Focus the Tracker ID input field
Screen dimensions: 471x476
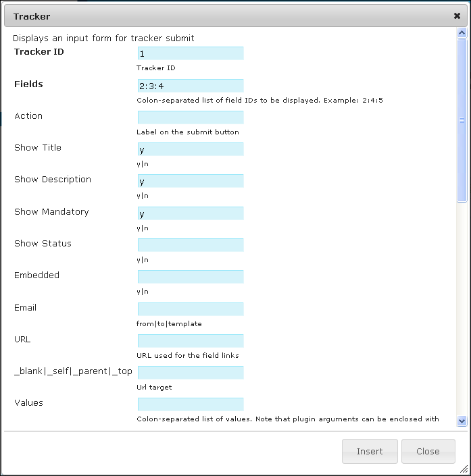coord(191,53)
